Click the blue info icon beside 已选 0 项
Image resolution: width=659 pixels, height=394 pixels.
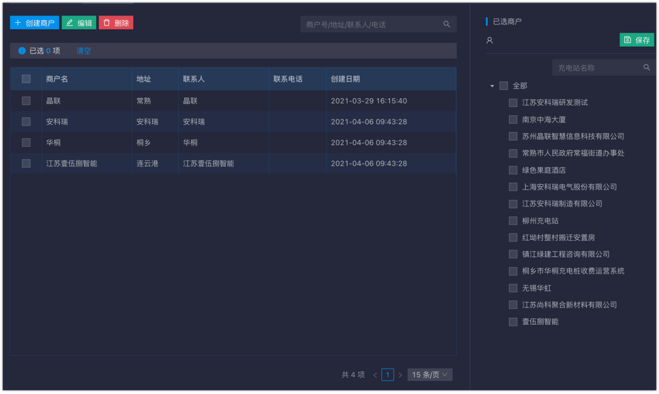[22, 50]
